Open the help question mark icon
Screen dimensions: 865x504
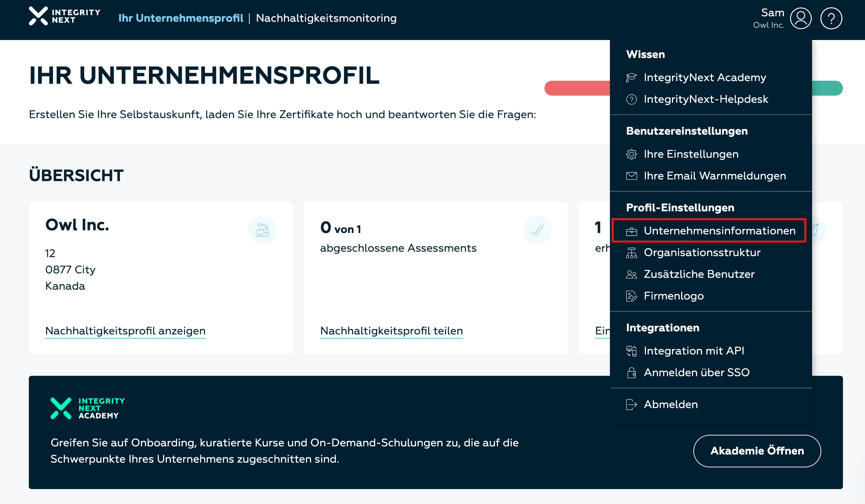(x=831, y=19)
